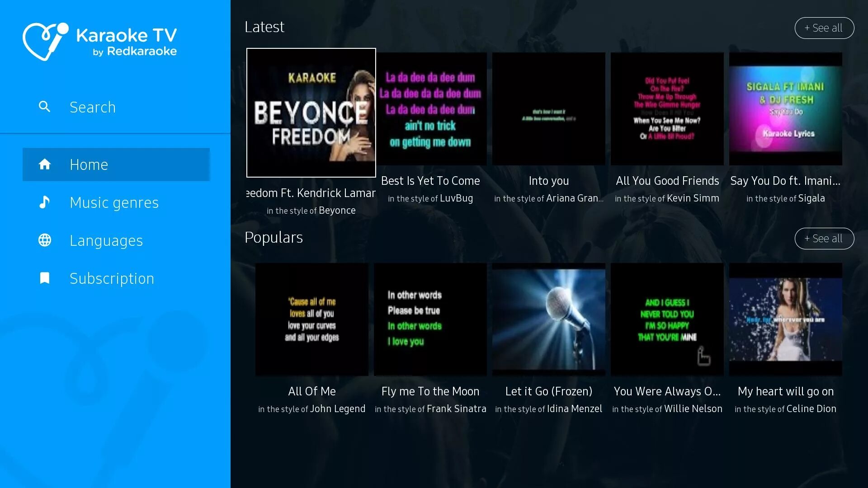
Task: Select the Search field in sidebar
Action: [93, 107]
